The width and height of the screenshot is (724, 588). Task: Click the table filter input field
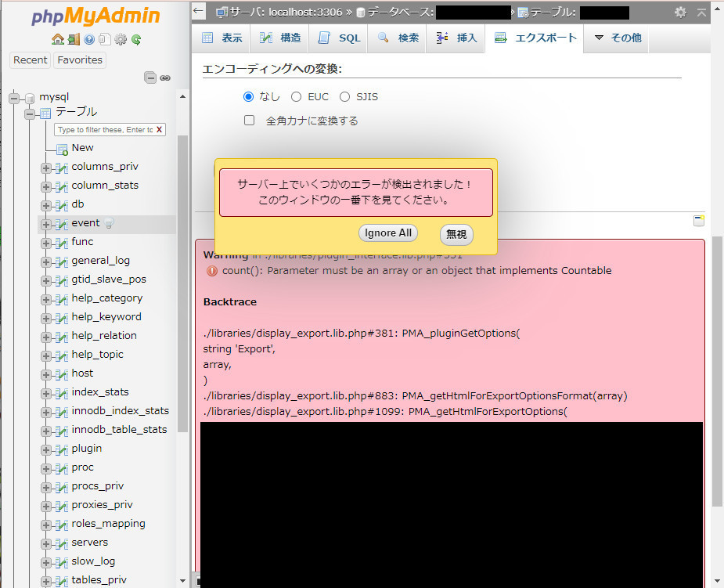(110, 129)
